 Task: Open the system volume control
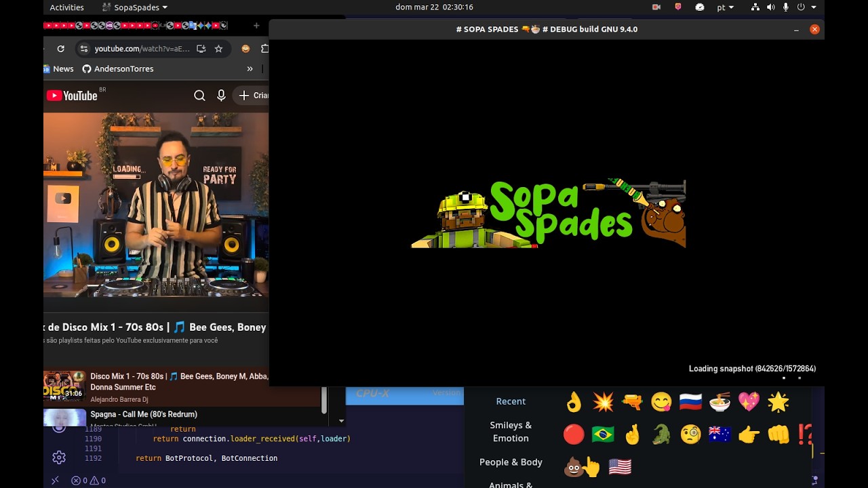770,7
